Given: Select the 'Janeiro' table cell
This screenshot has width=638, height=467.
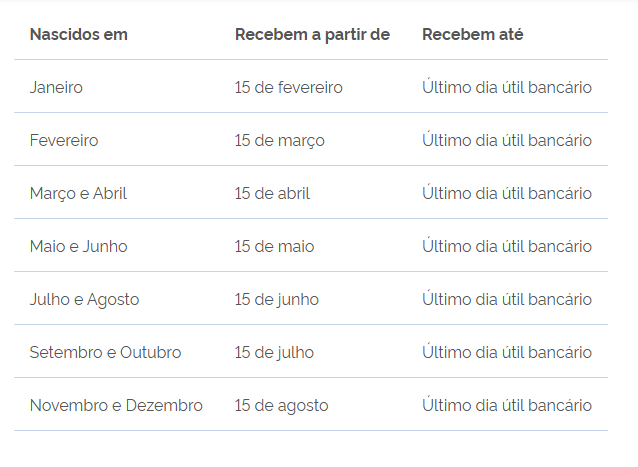Looking at the screenshot, I should coord(56,88).
